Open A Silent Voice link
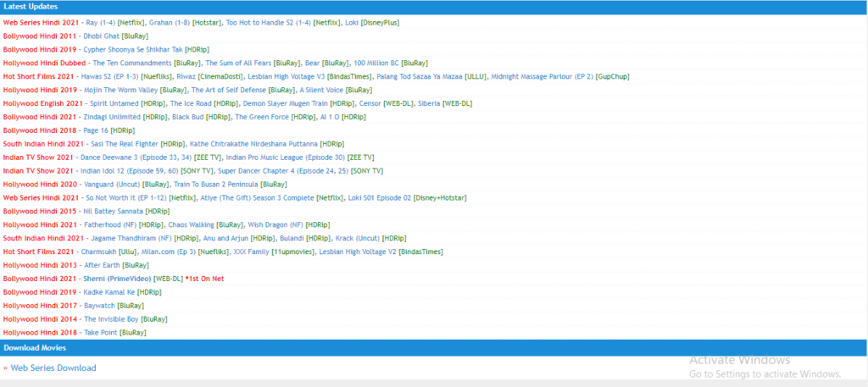The width and height of the screenshot is (868, 387). pos(321,90)
